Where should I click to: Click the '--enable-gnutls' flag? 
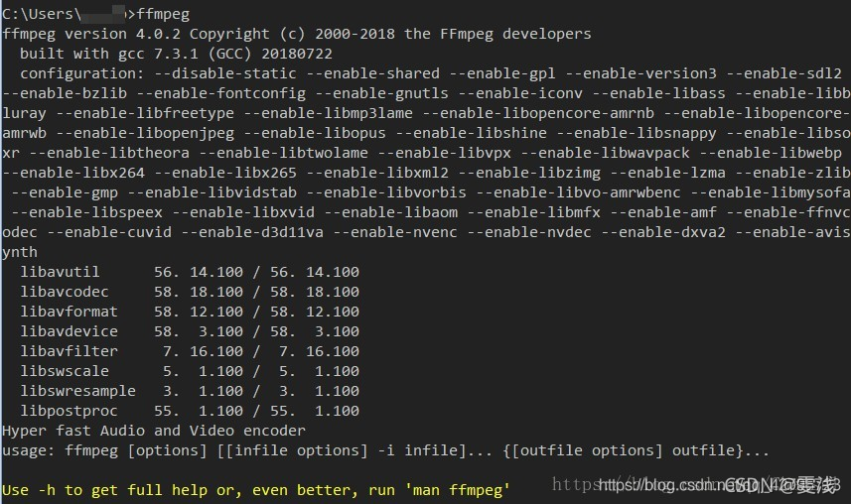coord(381,93)
